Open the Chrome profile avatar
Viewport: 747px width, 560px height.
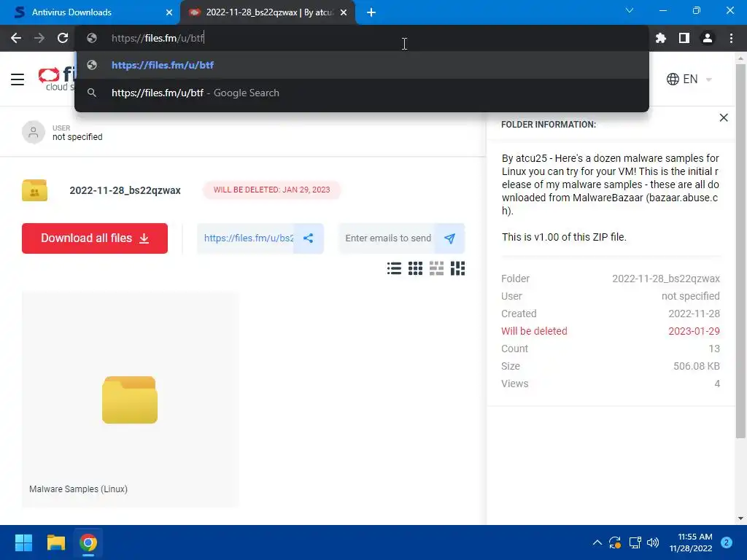point(708,38)
